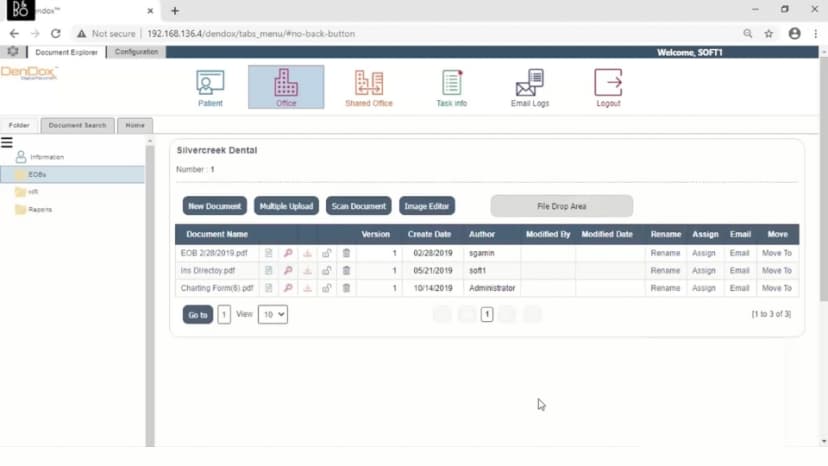828x466 pixels.
Task: View document icon for EOB 2/28/2019.pdf
Action: [268, 253]
